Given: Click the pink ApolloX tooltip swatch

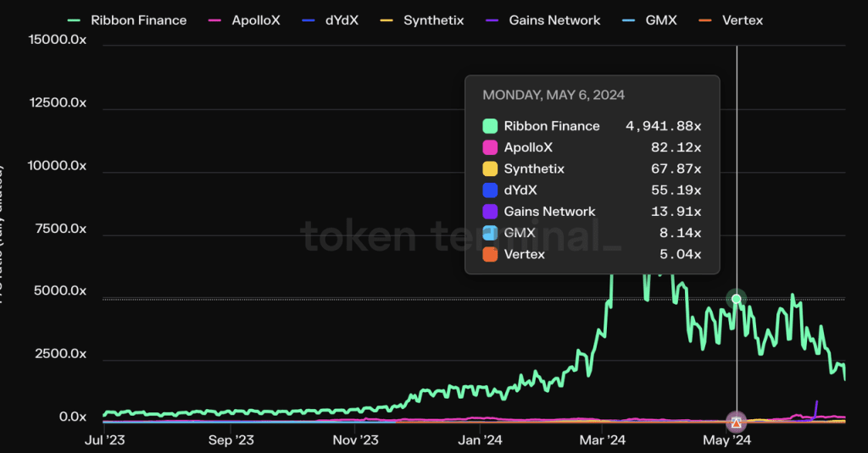Looking at the screenshot, I should [x=490, y=147].
